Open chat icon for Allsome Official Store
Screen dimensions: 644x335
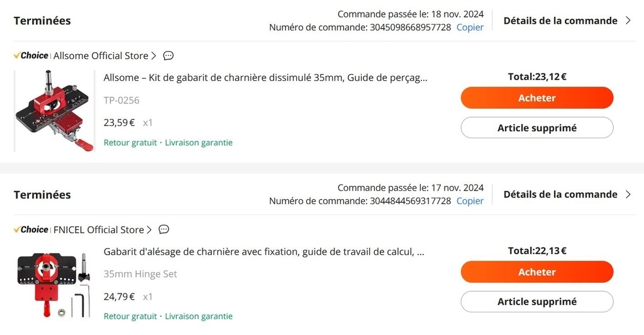click(169, 55)
